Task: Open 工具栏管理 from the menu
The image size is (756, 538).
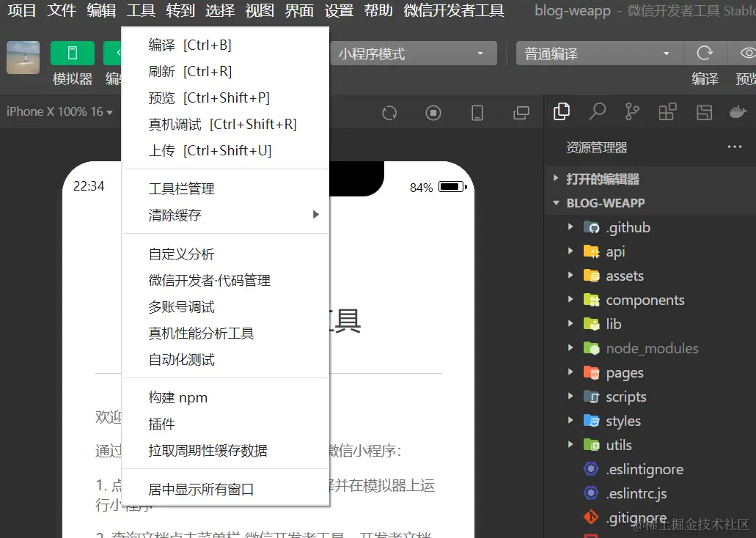Action: pyautogui.click(x=225, y=188)
